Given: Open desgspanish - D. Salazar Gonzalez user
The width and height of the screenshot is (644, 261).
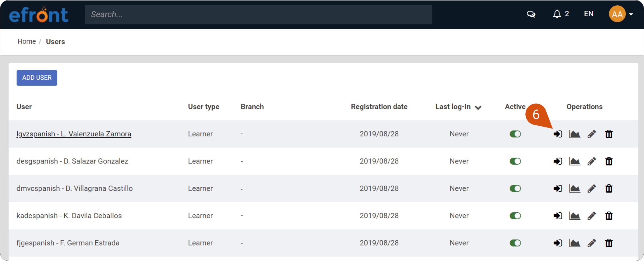Looking at the screenshot, I should point(72,161).
